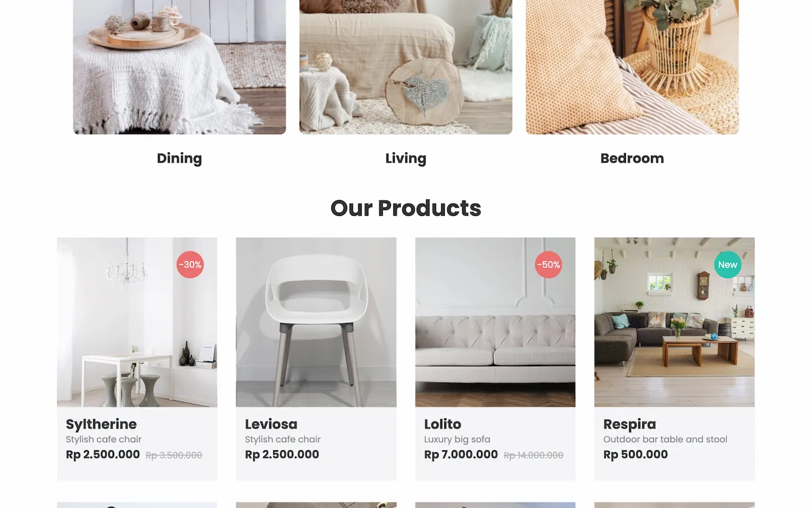View the Syltherine product photo
The height and width of the screenshot is (508, 812).
coord(137,322)
